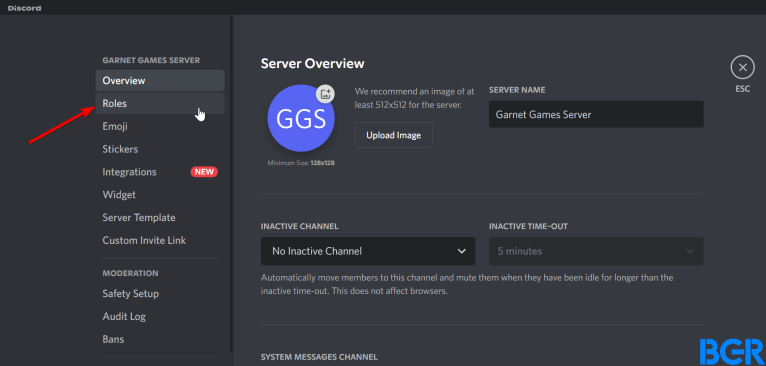Click the upload image badge on server icon
The image size is (766, 366).
coord(325,94)
